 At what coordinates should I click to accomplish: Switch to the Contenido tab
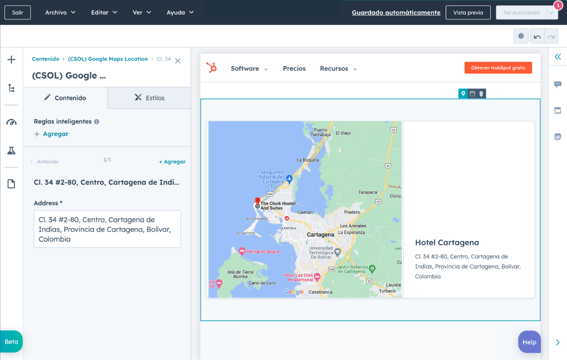[65, 98]
